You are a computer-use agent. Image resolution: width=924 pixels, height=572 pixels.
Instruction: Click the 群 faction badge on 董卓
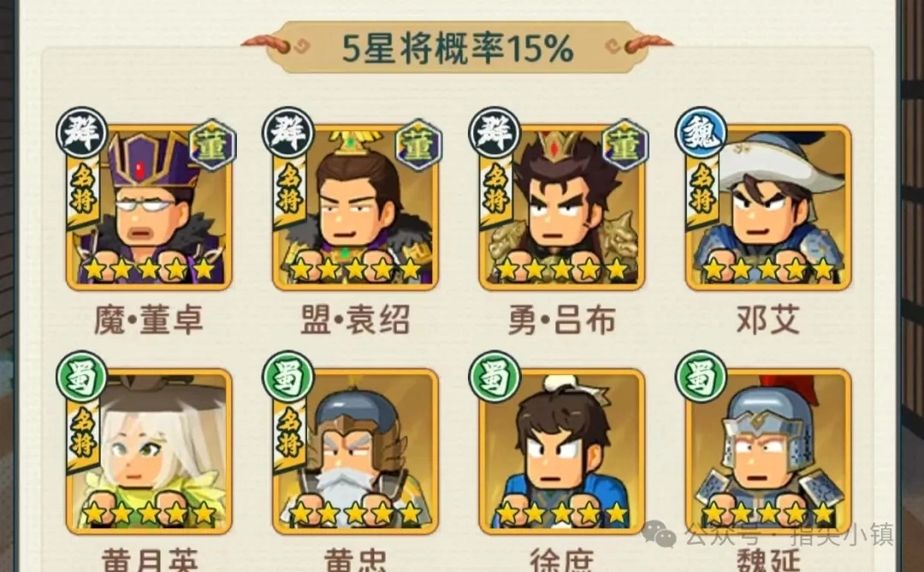pyautogui.click(x=82, y=133)
